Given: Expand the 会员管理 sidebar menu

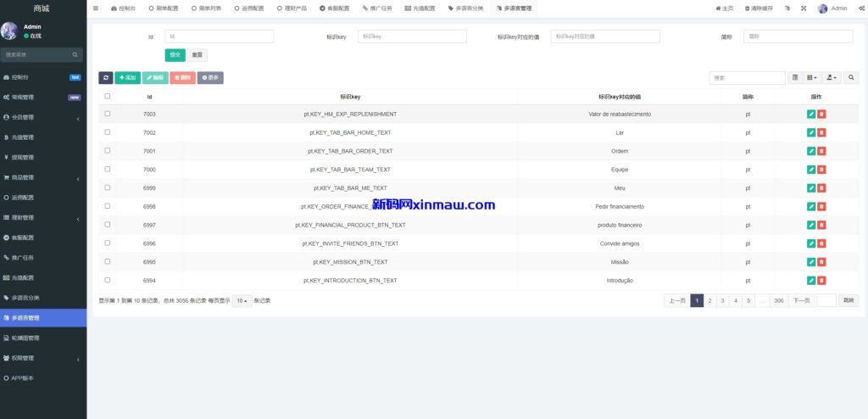Looking at the screenshot, I should tap(43, 118).
